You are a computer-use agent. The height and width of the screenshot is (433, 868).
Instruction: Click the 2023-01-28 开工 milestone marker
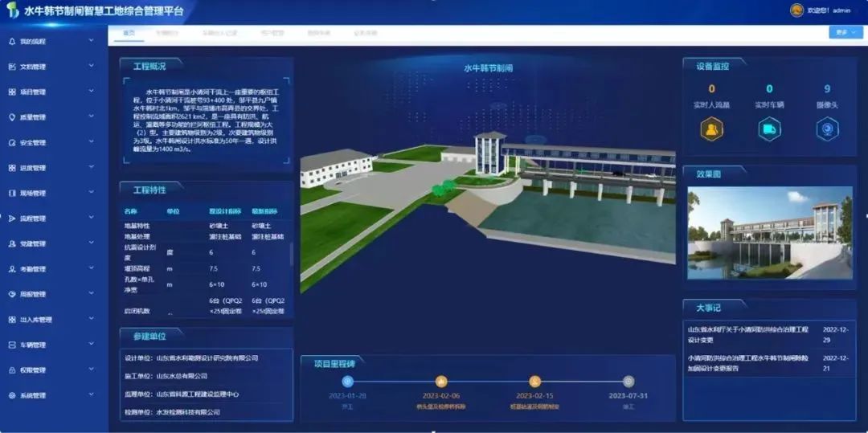(x=348, y=382)
